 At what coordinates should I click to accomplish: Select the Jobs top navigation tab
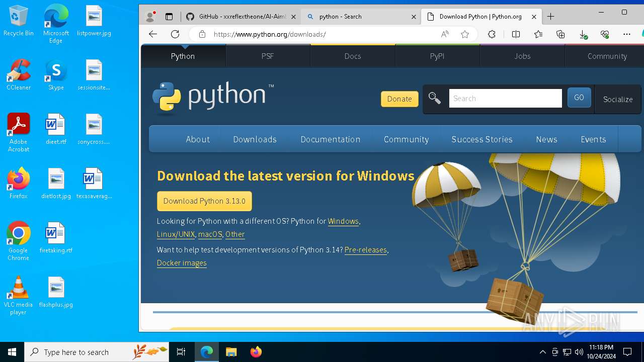(x=522, y=56)
